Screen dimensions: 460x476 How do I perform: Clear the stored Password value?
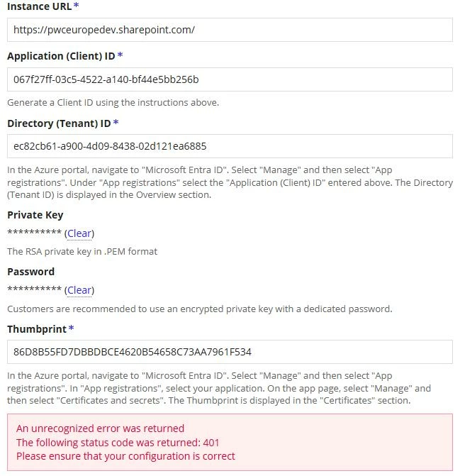click(x=79, y=290)
